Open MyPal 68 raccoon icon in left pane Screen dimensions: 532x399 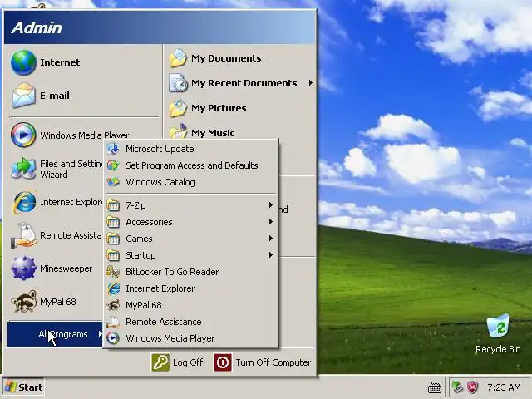pyautogui.click(x=23, y=301)
